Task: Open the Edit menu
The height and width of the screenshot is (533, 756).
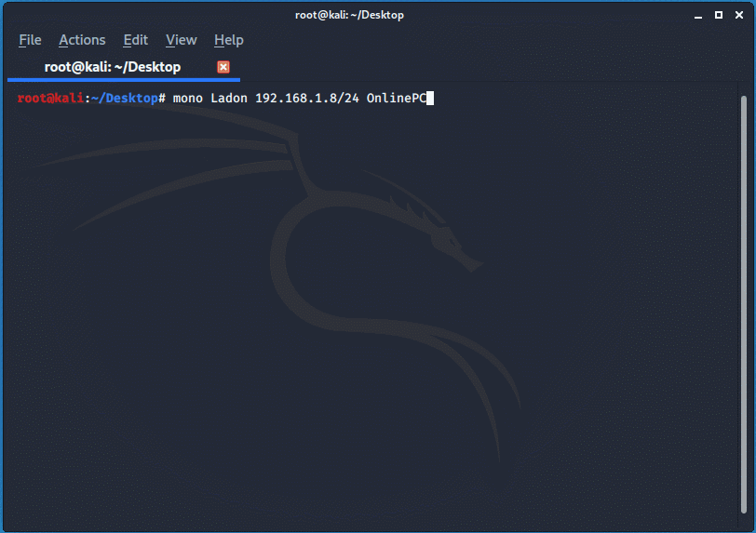Action: click(136, 40)
